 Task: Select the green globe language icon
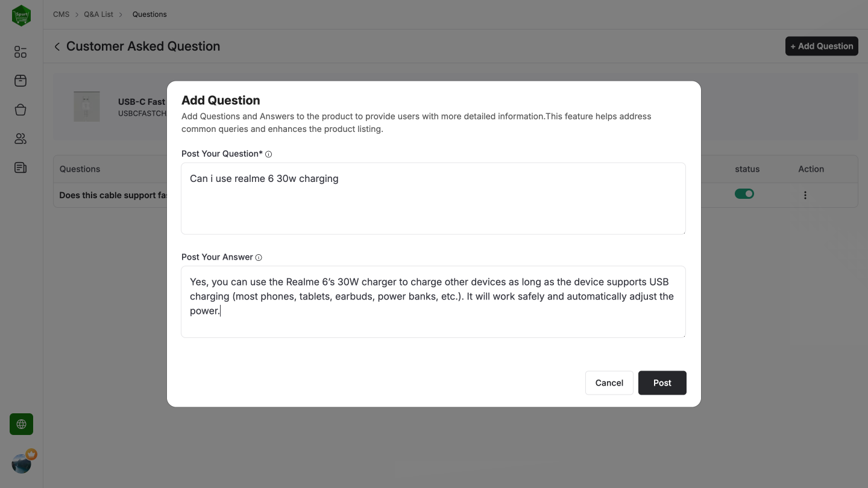(x=20, y=424)
